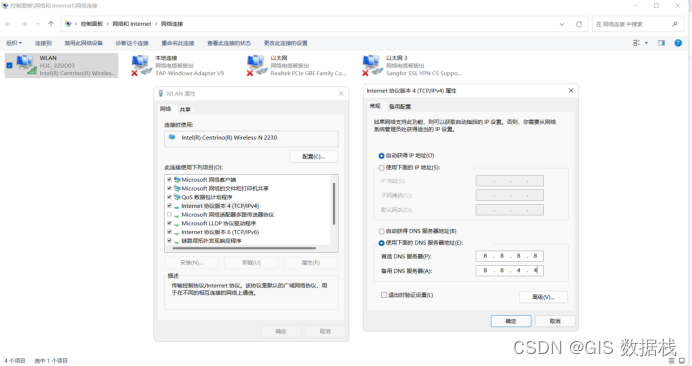Viewport: 692px width, 366px height.
Task: Open the recent locations arrow beside forward
Action: tap(38, 24)
